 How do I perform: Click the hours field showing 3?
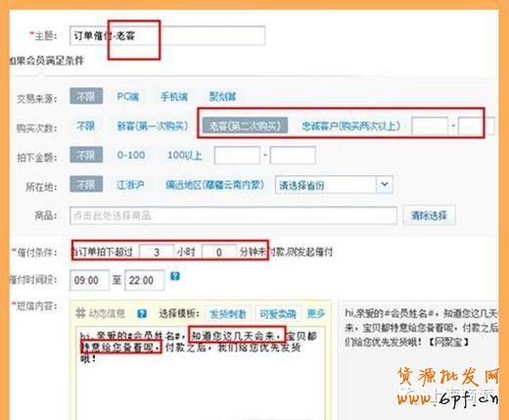(x=157, y=252)
